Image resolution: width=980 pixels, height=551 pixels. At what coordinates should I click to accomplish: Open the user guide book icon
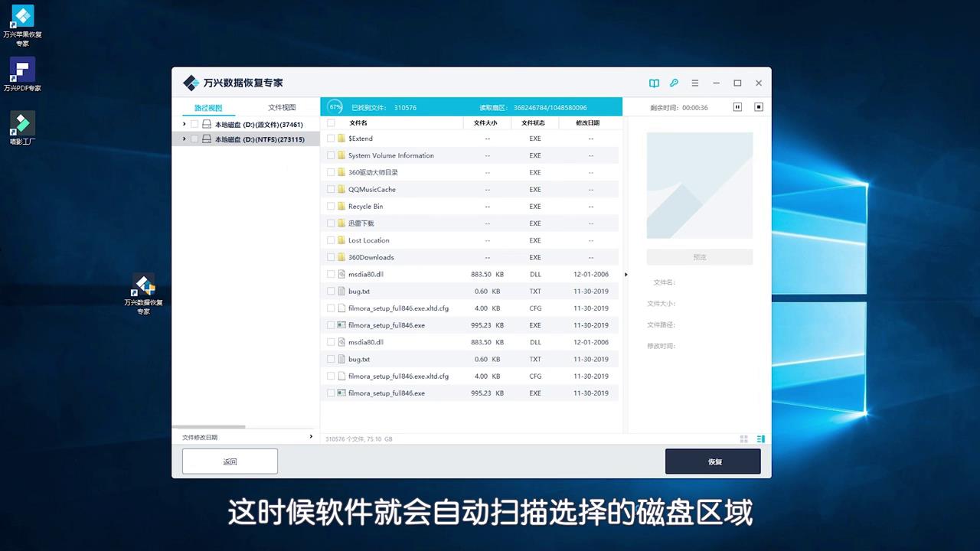pyautogui.click(x=654, y=83)
